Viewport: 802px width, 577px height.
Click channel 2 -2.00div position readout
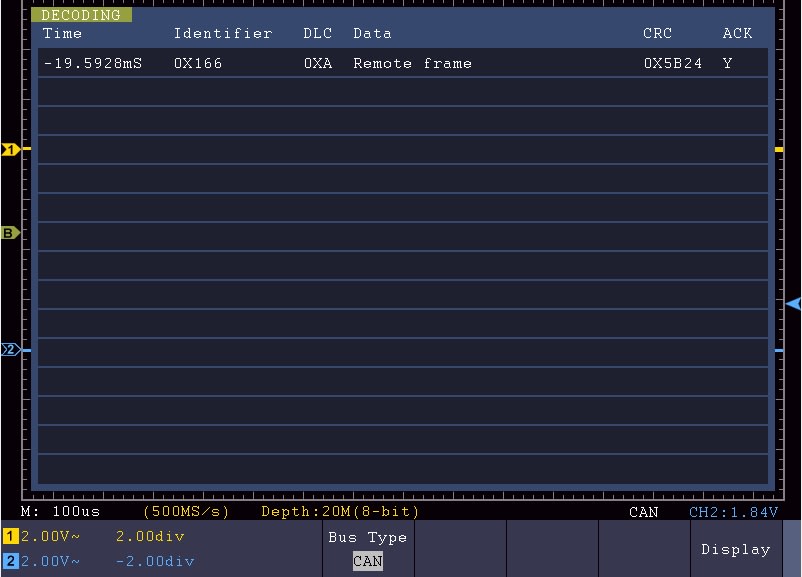click(x=155, y=561)
